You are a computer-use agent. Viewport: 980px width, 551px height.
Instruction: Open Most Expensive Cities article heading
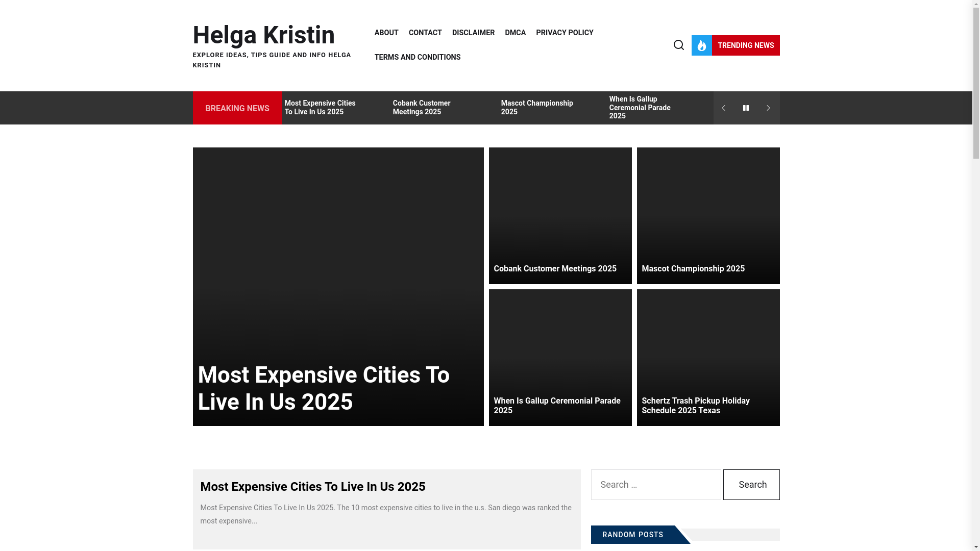click(312, 487)
